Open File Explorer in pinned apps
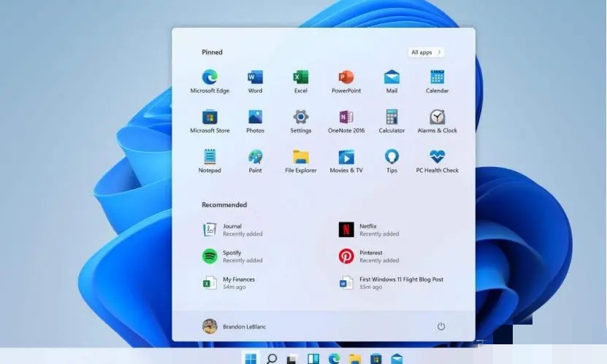Screen dimensions: 607x364 click(301, 161)
